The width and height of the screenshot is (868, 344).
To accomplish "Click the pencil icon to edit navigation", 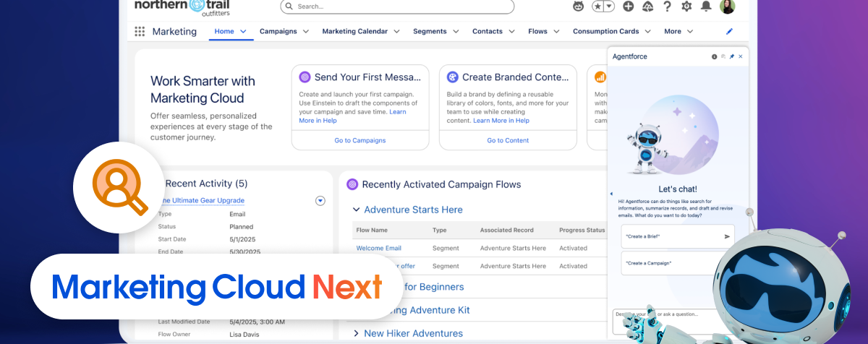I will [729, 32].
